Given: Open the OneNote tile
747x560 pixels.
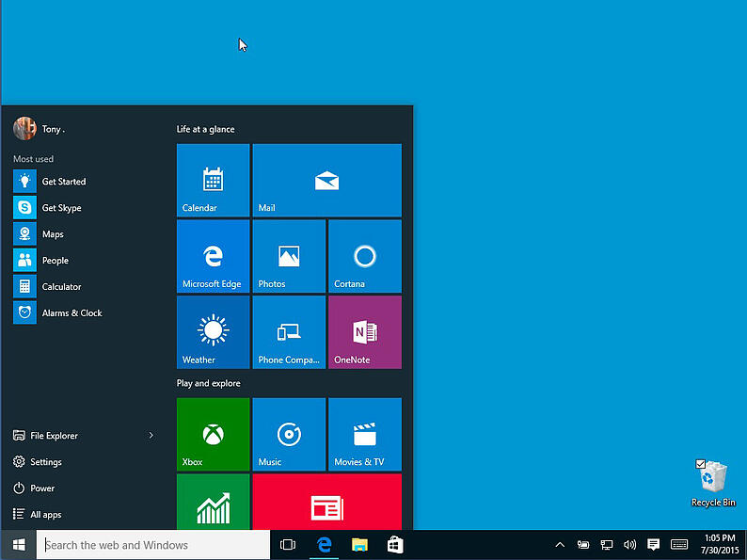Looking at the screenshot, I should (365, 332).
